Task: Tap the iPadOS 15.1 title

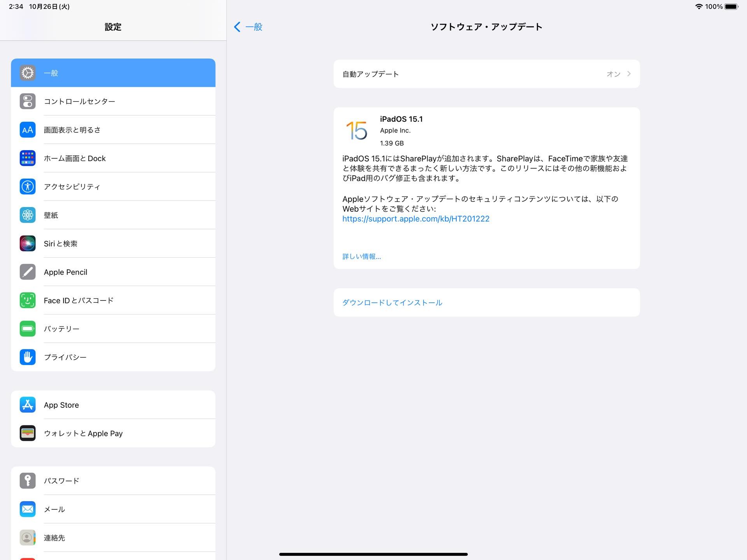Action: pyautogui.click(x=401, y=119)
